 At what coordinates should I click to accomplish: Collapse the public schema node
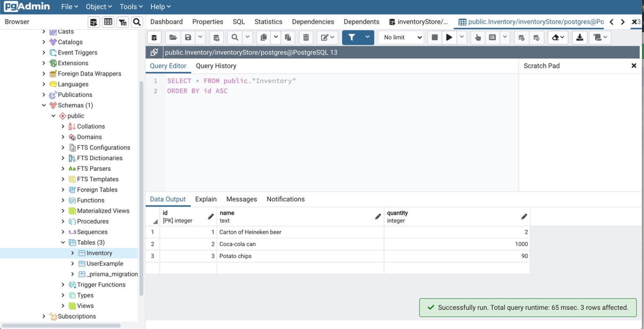(x=54, y=116)
